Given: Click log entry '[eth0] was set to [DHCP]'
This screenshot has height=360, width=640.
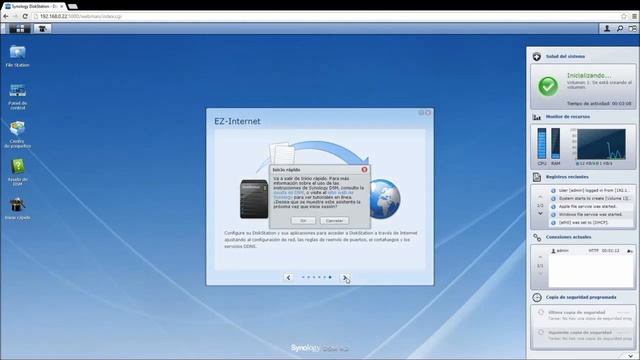Looking at the screenshot, I should [x=591, y=222].
